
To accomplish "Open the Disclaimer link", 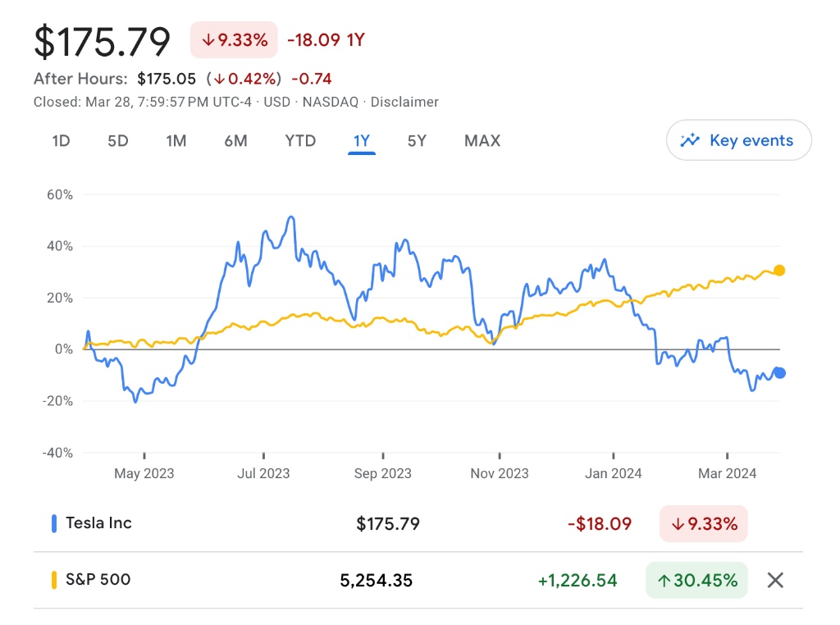I will pyautogui.click(x=404, y=103).
